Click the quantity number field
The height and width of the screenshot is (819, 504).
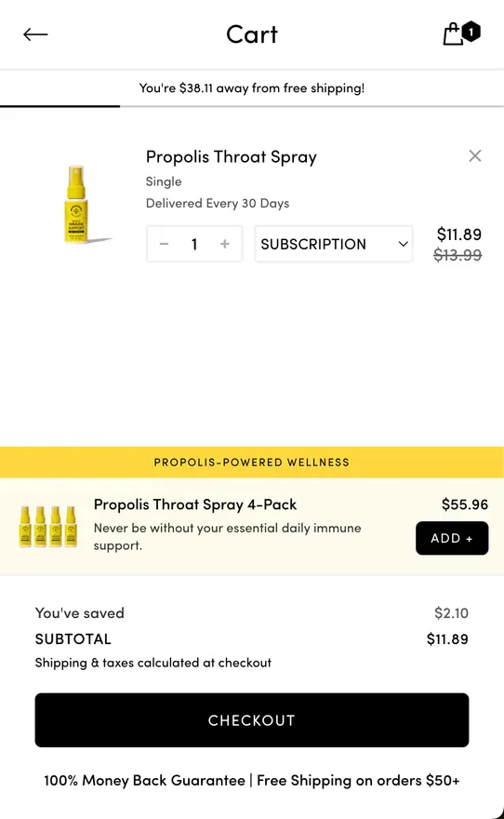tap(194, 244)
